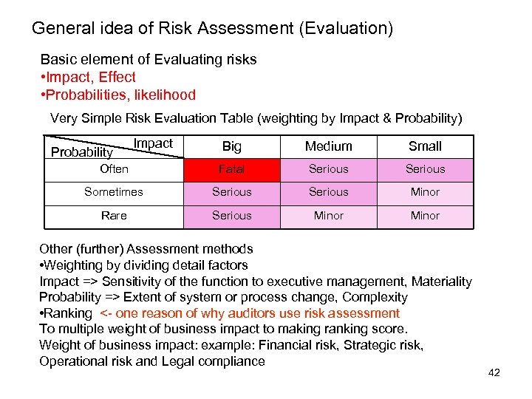Click the Sometimes row label
Screen dimensions: 532x399
(x=114, y=192)
